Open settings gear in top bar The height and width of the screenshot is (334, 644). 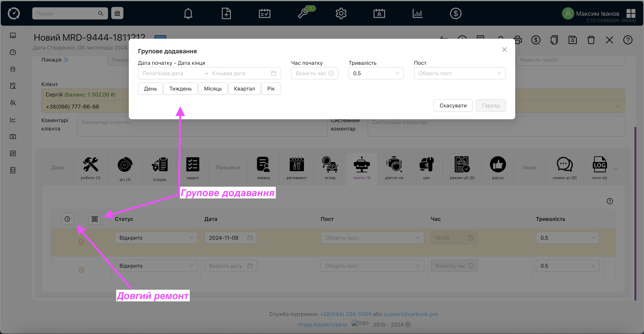341,13
